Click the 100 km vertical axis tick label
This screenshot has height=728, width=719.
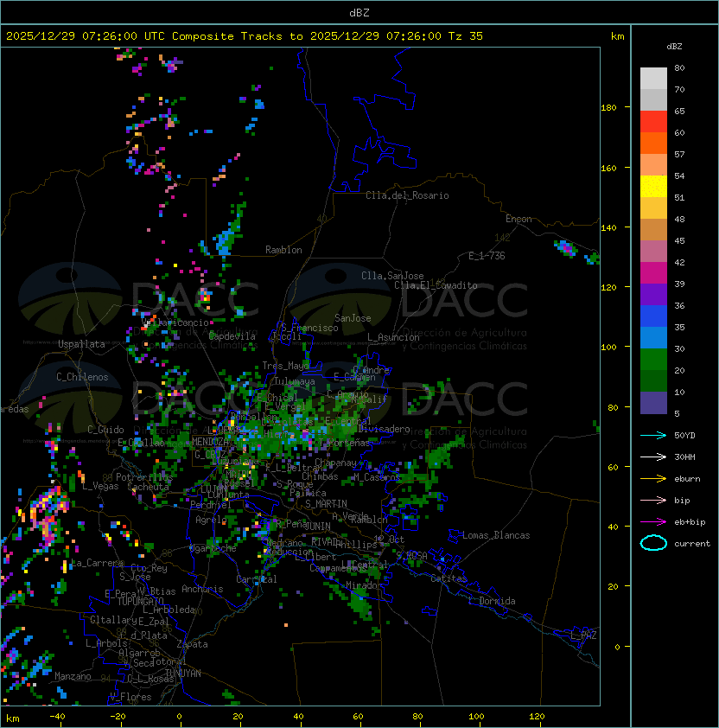click(608, 348)
